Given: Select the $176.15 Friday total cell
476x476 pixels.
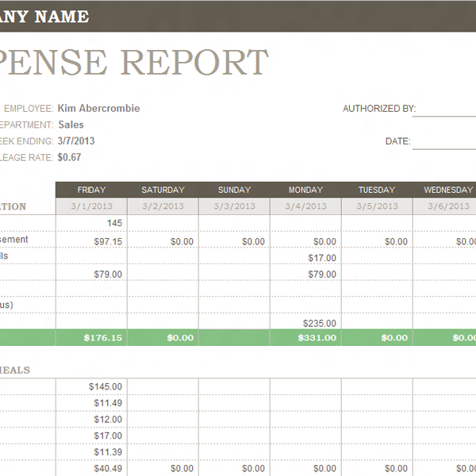Looking at the screenshot, I should [x=91, y=338].
